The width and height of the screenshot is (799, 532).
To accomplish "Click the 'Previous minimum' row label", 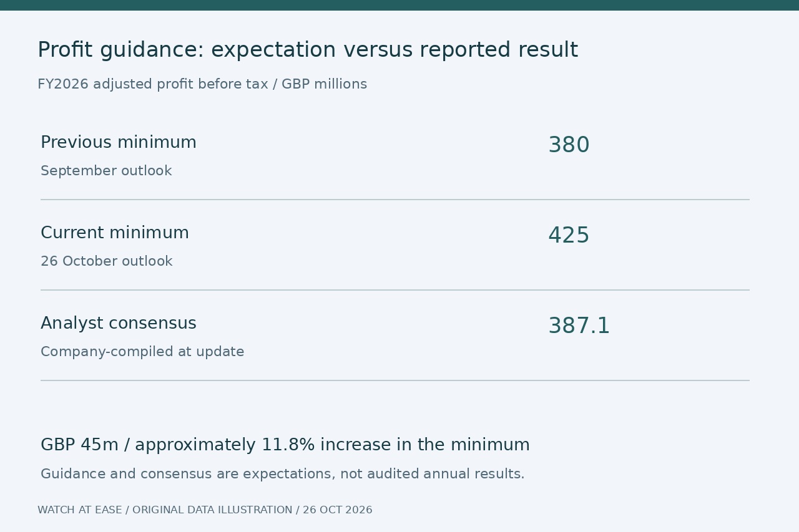I will click(x=119, y=142).
